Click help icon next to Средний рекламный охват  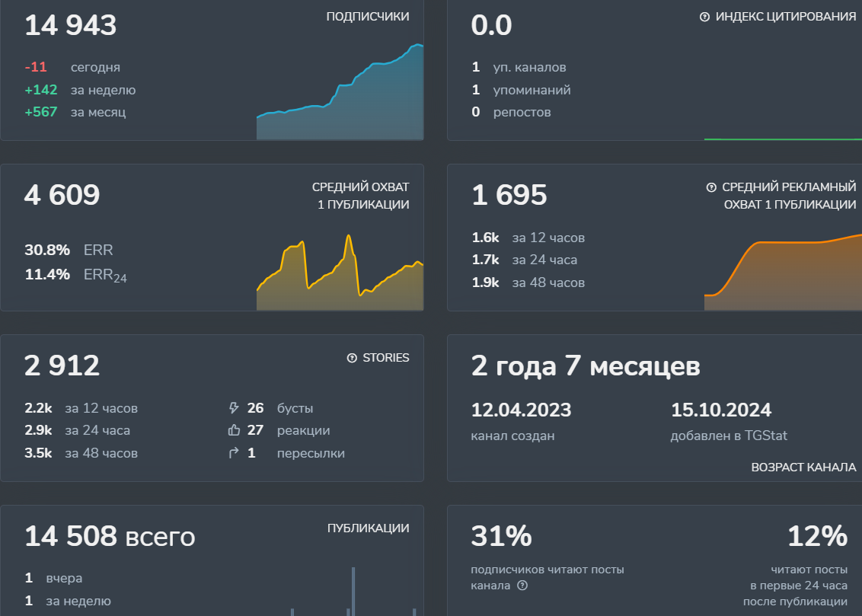[711, 187]
